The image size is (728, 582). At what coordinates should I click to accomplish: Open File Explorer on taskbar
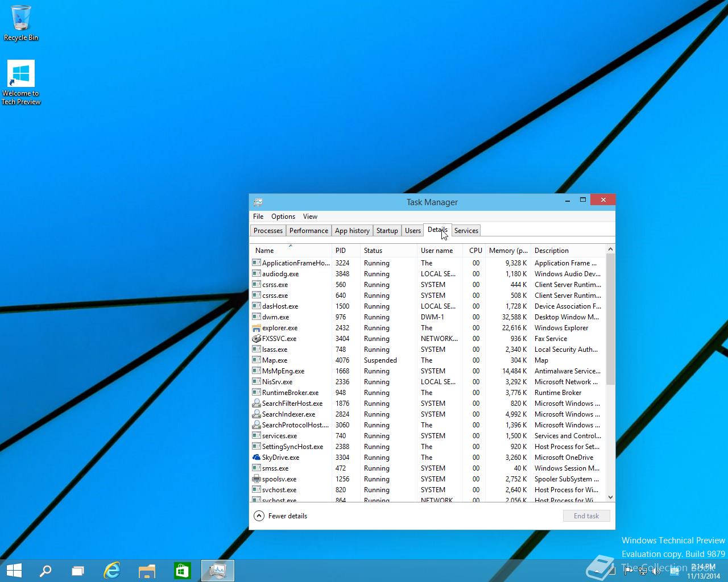pyautogui.click(x=147, y=571)
